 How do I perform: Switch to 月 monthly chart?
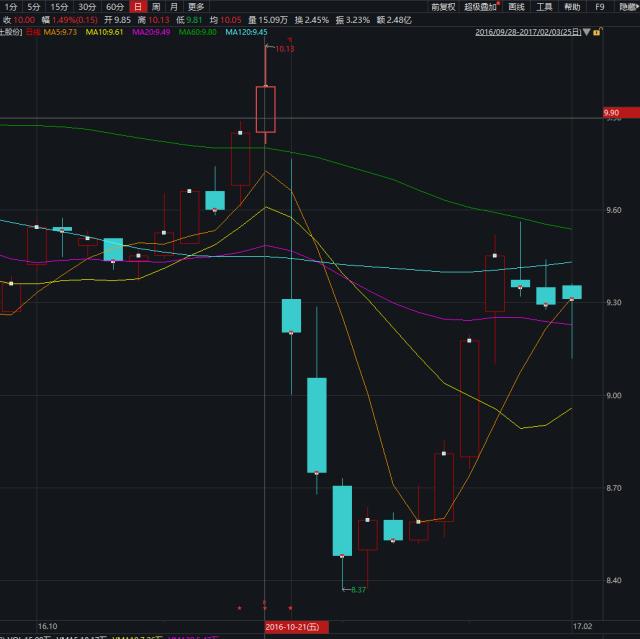[x=174, y=6]
